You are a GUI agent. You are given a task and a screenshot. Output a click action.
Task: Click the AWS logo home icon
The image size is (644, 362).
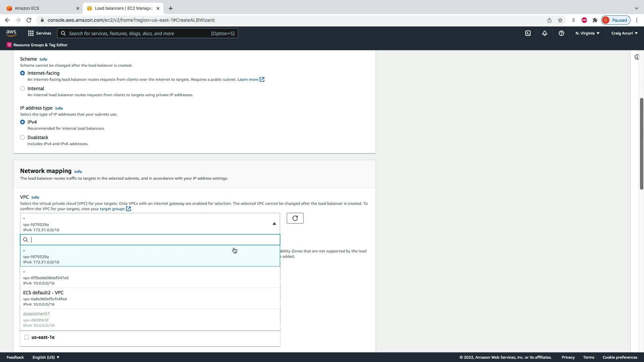pyautogui.click(x=11, y=33)
